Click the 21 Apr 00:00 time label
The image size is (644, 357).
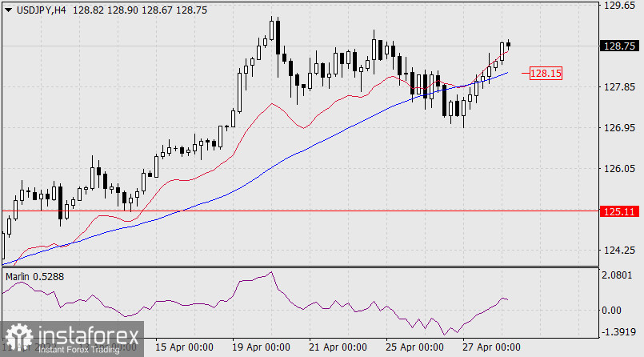click(x=338, y=347)
